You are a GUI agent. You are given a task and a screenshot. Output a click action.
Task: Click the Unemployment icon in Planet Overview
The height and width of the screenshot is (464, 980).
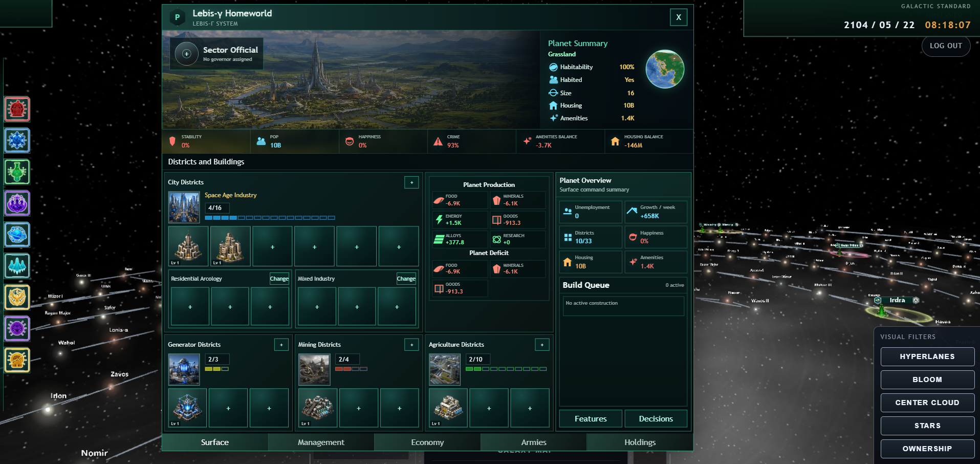coord(568,211)
